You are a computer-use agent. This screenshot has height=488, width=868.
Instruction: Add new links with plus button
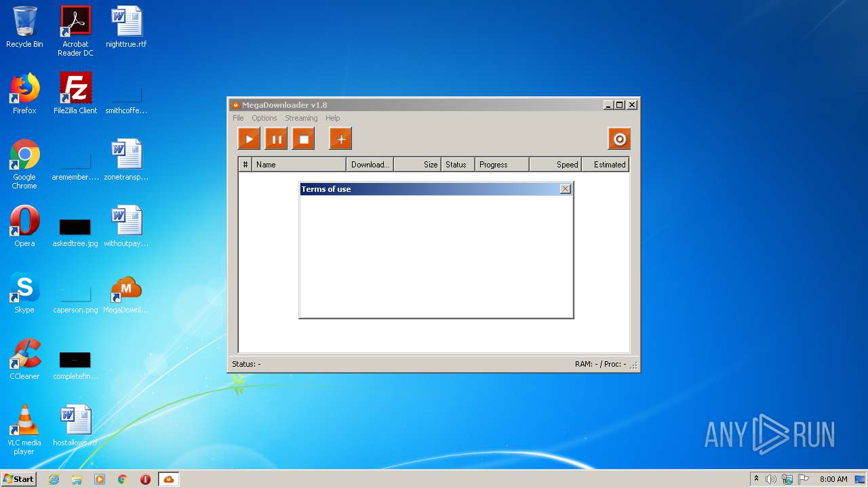click(x=340, y=139)
